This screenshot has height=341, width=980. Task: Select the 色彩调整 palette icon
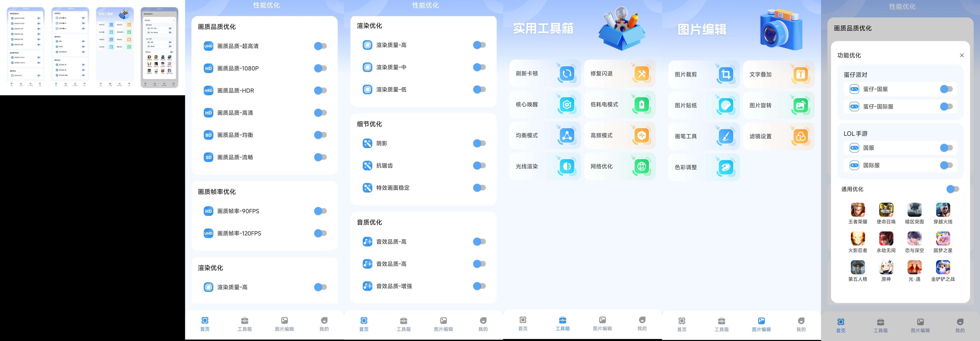pos(726,167)
